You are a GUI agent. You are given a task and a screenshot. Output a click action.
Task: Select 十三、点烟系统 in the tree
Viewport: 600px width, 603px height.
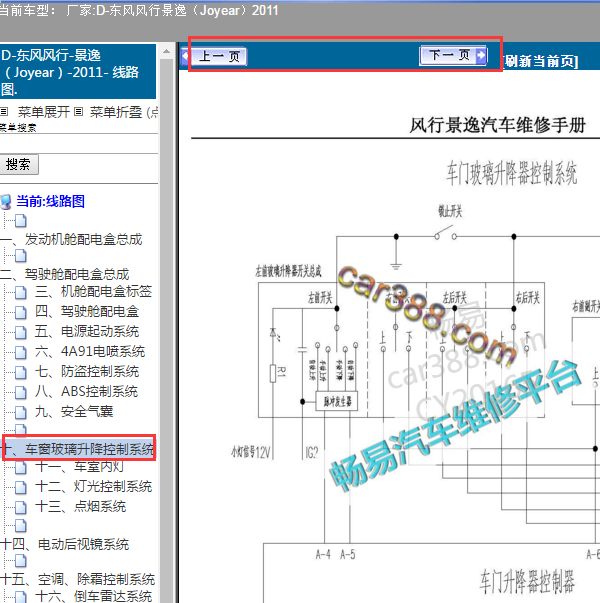(80, 506)
